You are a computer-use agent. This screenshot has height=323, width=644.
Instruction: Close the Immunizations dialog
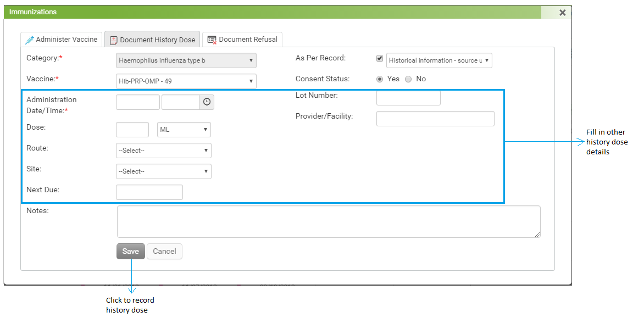pyautogui.click(x=562, y=12)
